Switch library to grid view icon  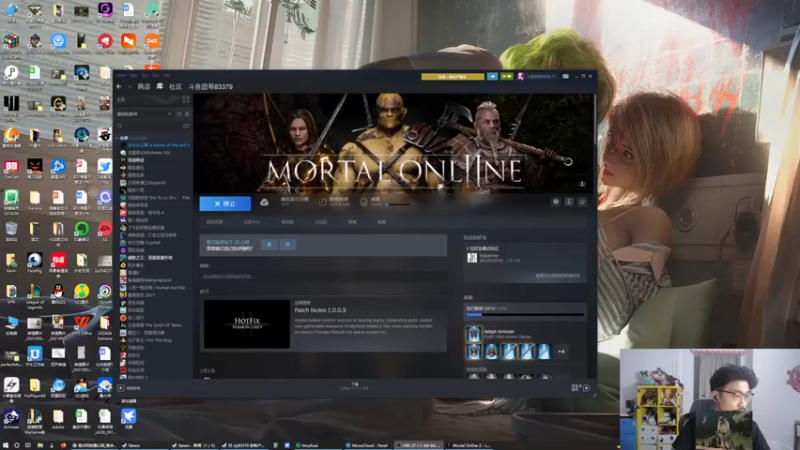(x=186, y=99)
